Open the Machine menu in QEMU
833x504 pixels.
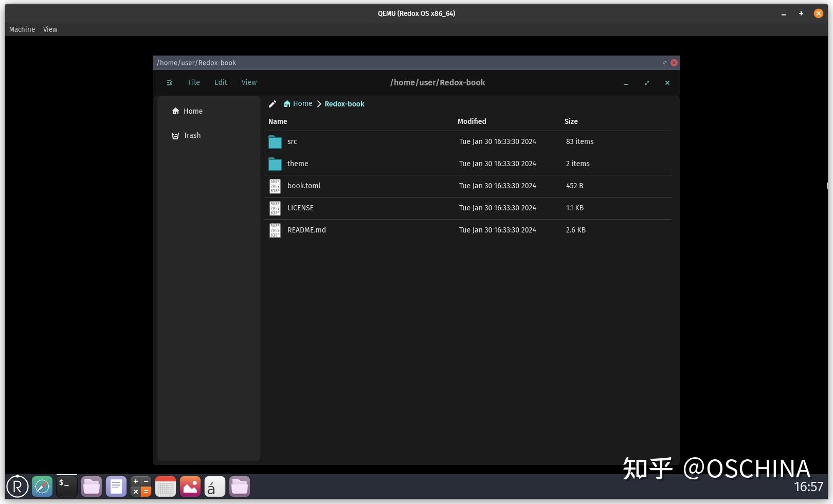point(22,29)
